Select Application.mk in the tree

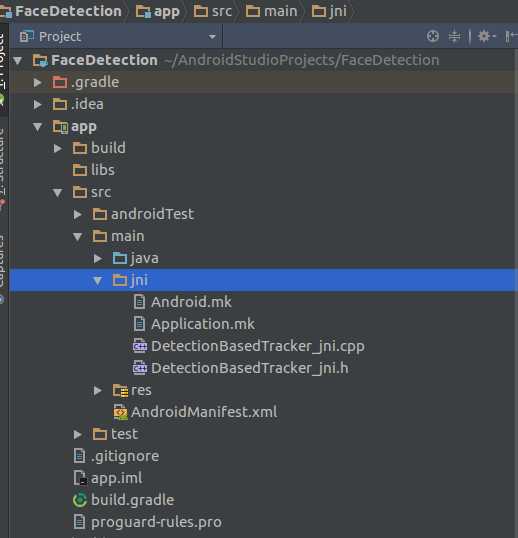[203, 325]
